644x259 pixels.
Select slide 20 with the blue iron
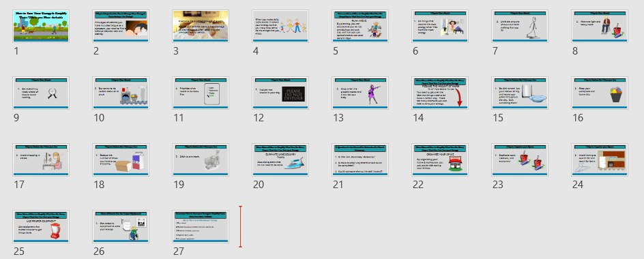click(x=280, y=159)
